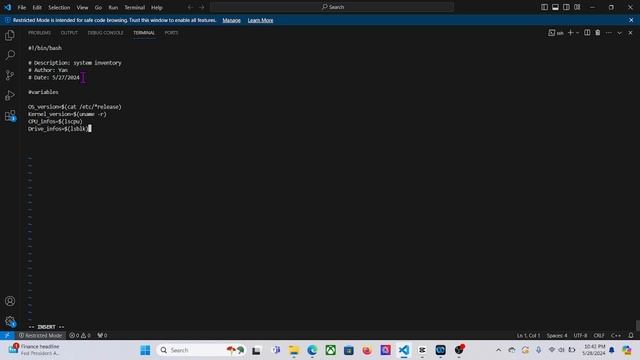This screenshot has height=360, width=640.
Task: Click the ports forwarded indicator
Action: click(x=102, y=335)
